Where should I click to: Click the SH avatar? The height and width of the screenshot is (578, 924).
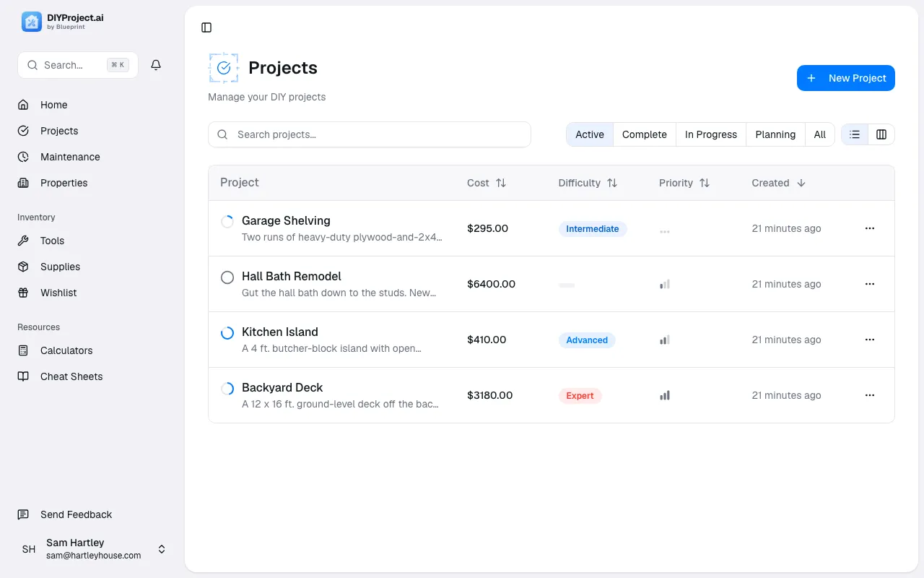[x=29, y=549]
